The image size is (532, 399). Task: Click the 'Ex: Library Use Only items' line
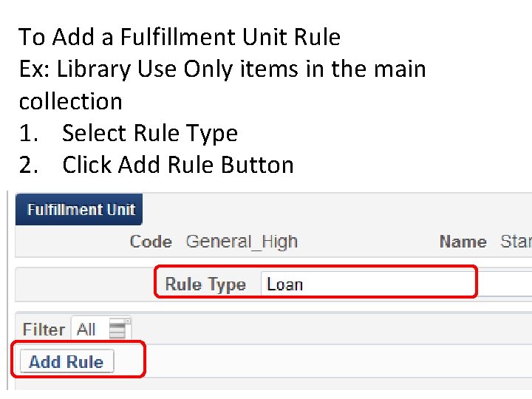222,69
